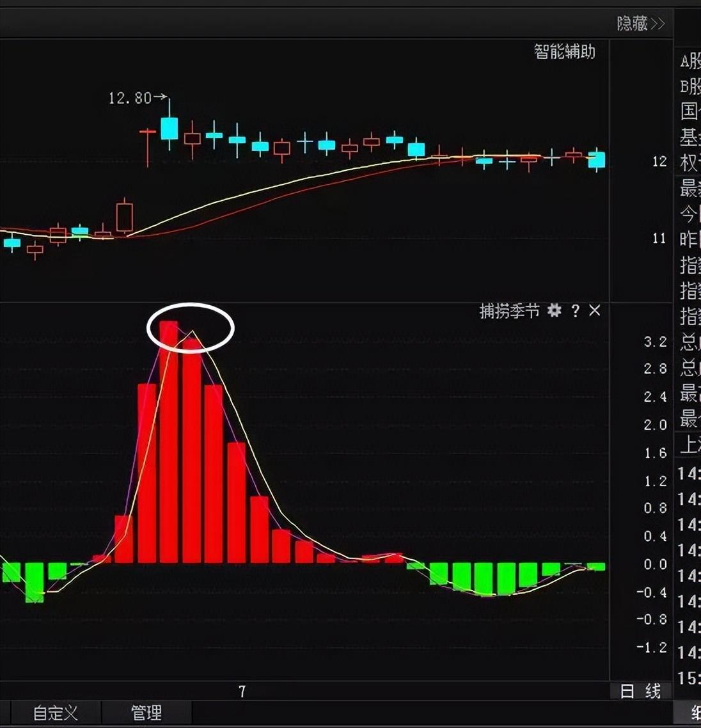Switch to the 自定义 tab
Image resolution: width=701 pixels, height=728 pixels.
(55, 713)
